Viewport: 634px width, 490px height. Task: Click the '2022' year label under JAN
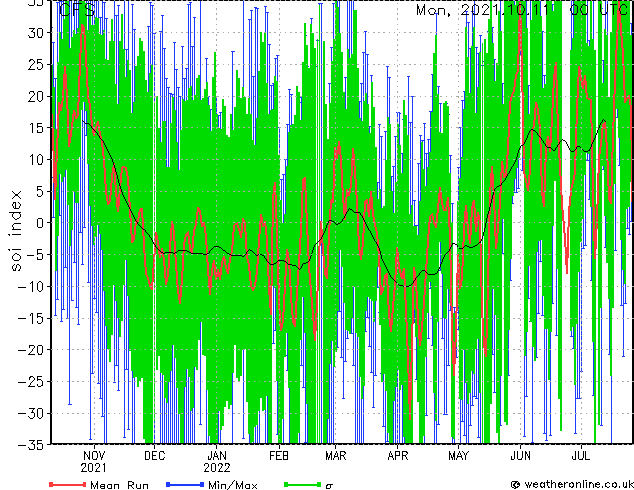click(217, 468)
